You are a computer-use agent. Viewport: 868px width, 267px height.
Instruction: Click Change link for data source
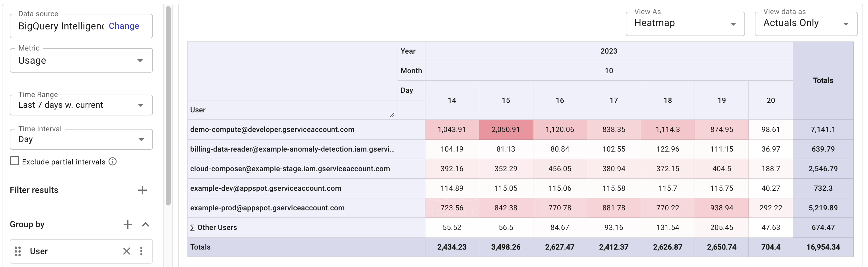click(x=124, y=26)
